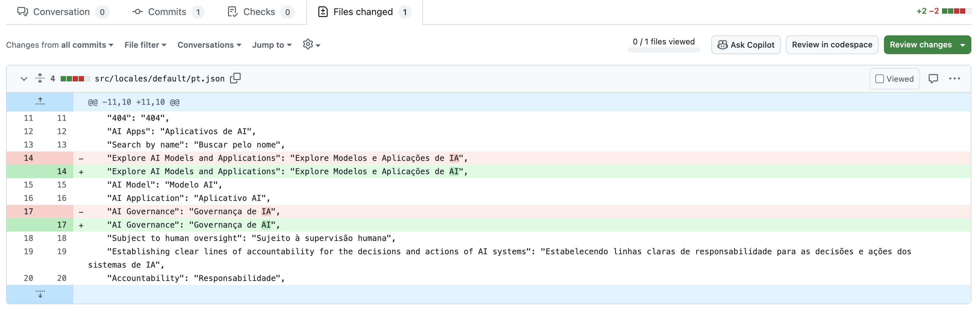This screenshot has width=980, height=313.
Task: Open the Checks tab
Action: tap(260, 12)
